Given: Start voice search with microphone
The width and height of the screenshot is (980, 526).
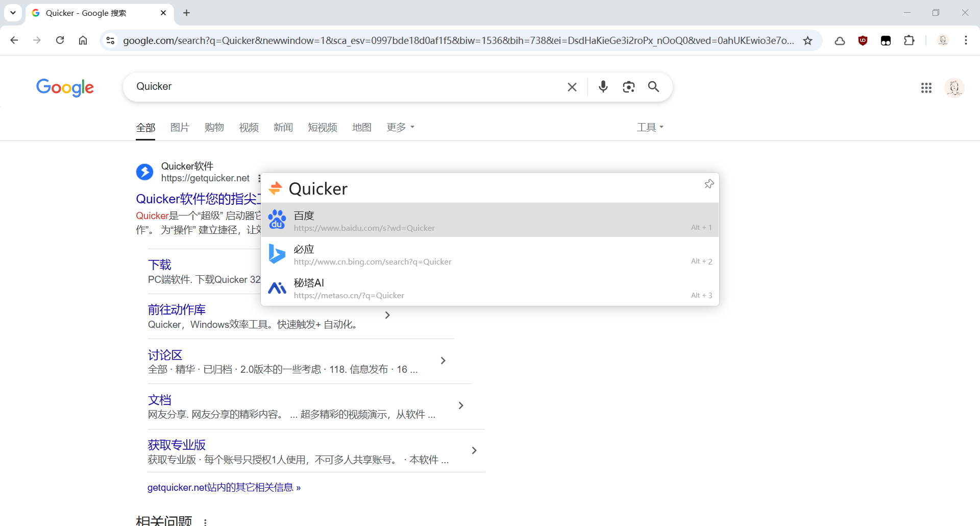Looking at the screenshot, I should coord(603,87).
